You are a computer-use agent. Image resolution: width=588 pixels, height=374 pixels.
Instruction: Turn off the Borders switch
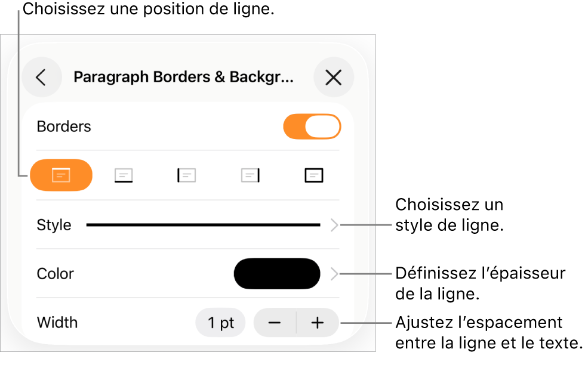click(312, 126)
